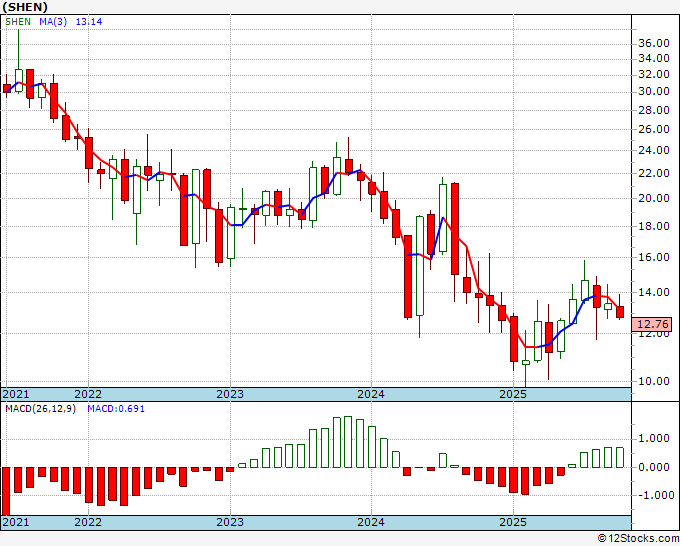This screenshot has width=680, height=546.
Task: Click the tallest green MACD histogram bar
Action: [348, 442]
